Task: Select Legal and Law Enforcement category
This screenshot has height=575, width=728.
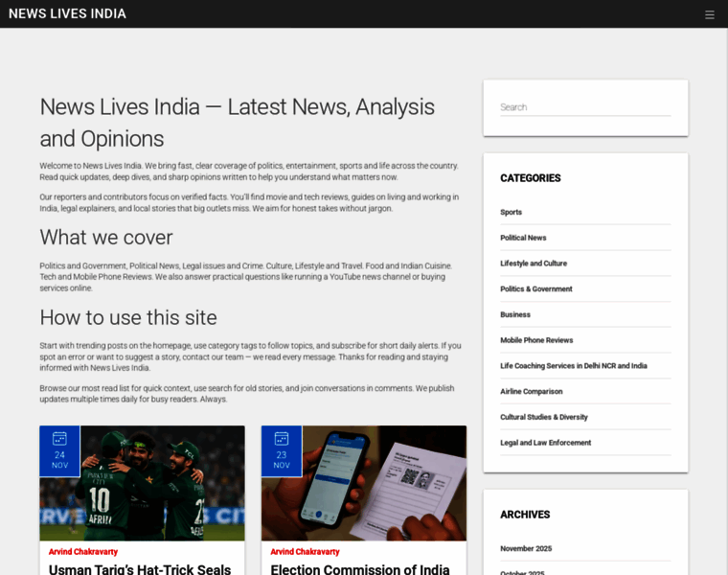Action: pyautogui.click(x=545, y=443)
